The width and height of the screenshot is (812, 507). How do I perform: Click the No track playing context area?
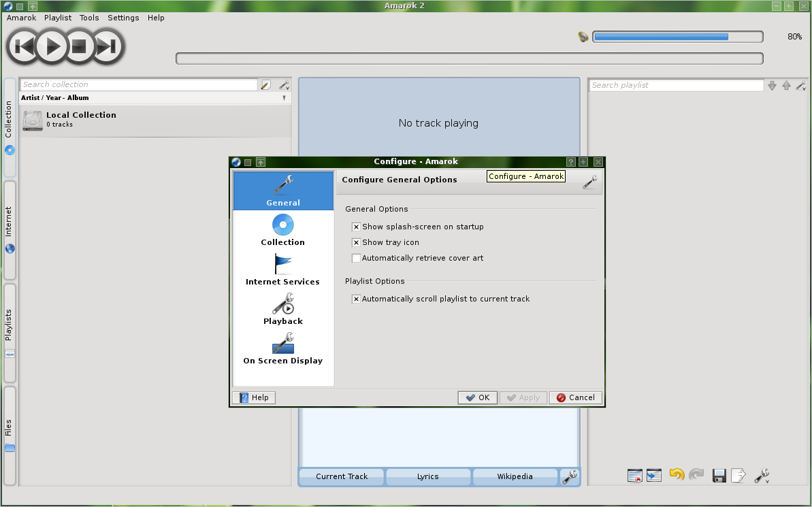click(439, 122)
